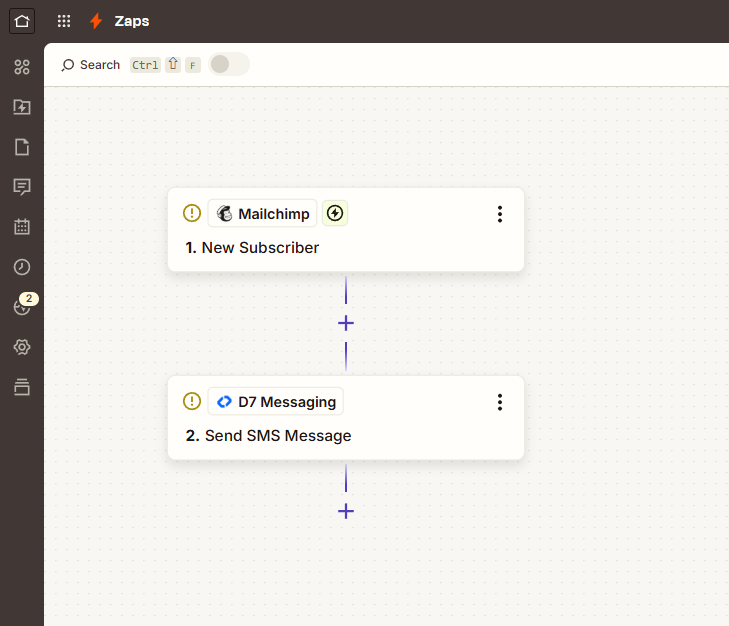The height and width of the screenshot is (626, 729).
Task: Click the Home icon in the top bar
Action: pos(22,21)
